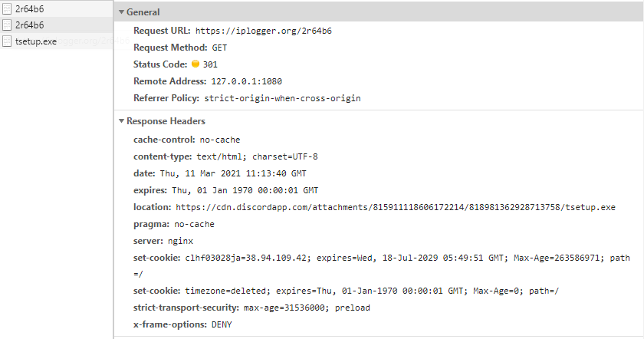Click the highlighted second 2r64b6 request name
644x339 pixels.
pyautogui.click(x=29, y=25)
